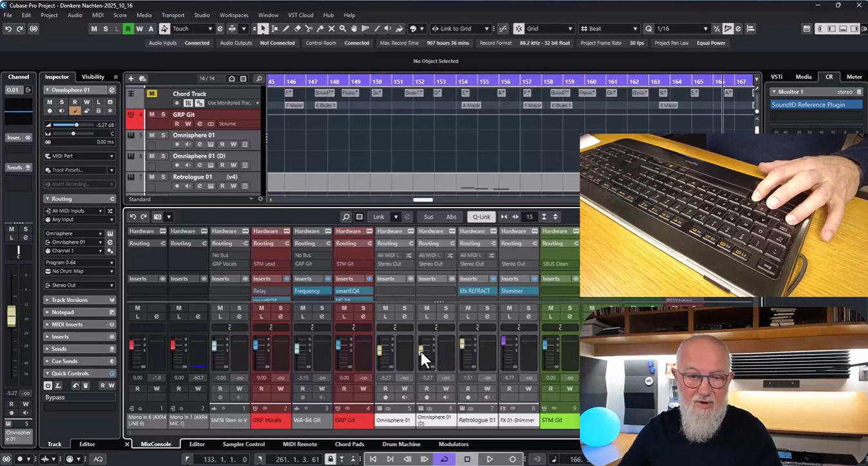Click the Sus button in MixConsole
The image size is (868, 466).
[429, 217]
